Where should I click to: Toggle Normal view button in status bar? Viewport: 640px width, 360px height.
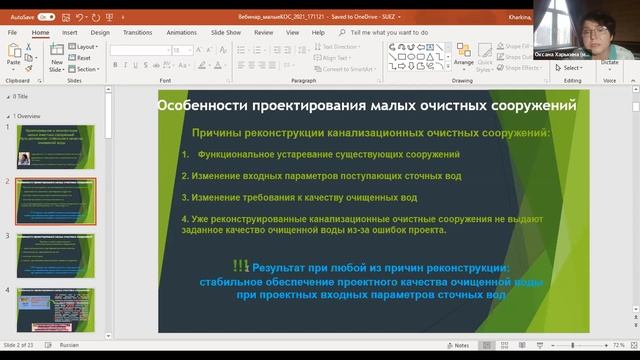(x=487, y=345)
